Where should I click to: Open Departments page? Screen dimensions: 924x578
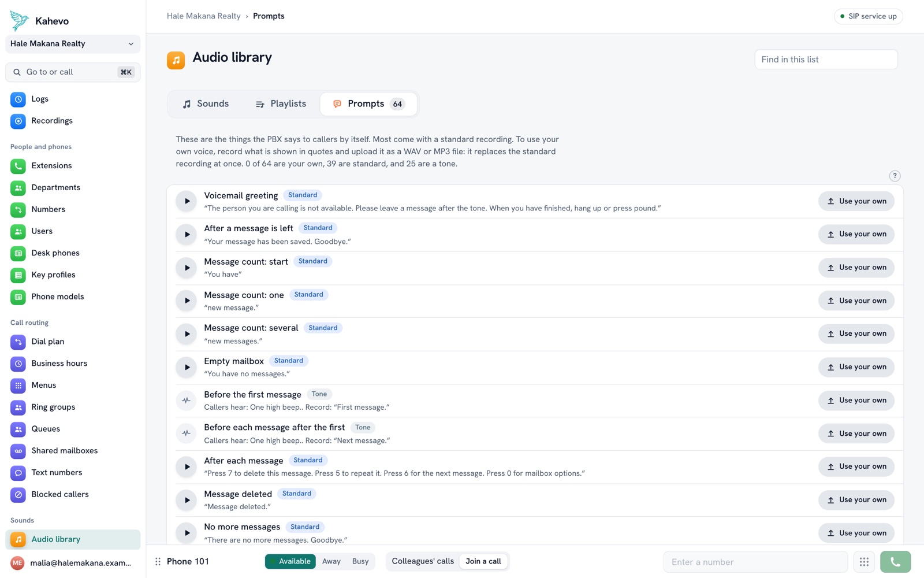pos(73,188)
